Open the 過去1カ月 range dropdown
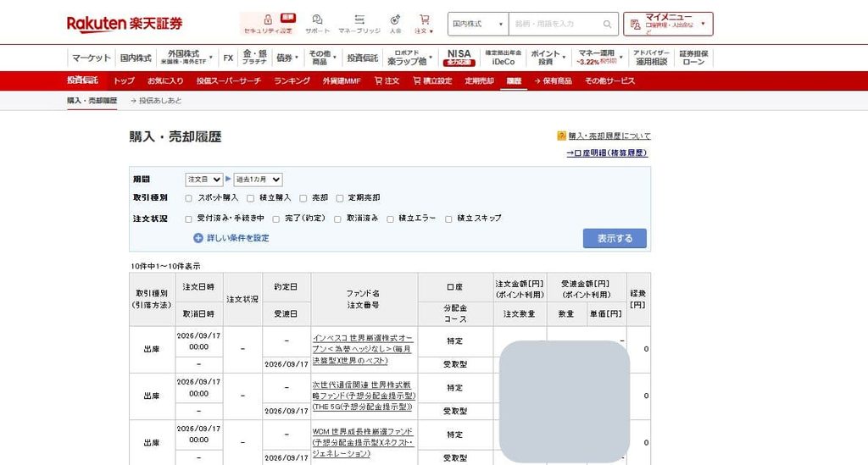Image resolution: width=868 pixels, height=465 pixels. point(258,180)
